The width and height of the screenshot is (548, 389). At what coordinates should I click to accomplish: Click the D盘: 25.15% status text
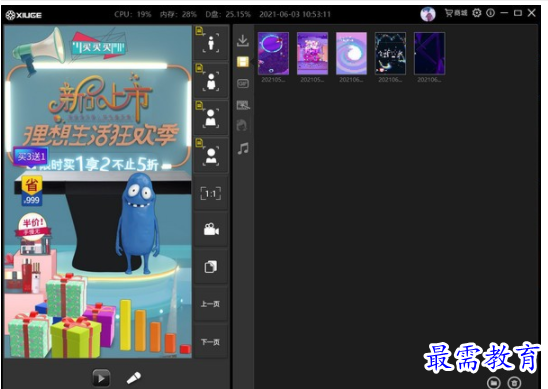(x=228, y=14)
